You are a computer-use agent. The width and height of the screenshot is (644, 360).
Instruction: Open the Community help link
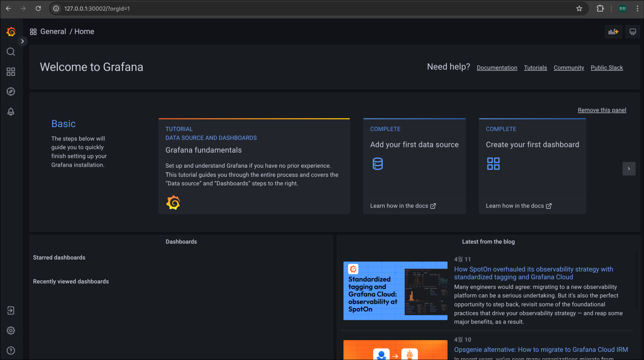tap(569, 68)
